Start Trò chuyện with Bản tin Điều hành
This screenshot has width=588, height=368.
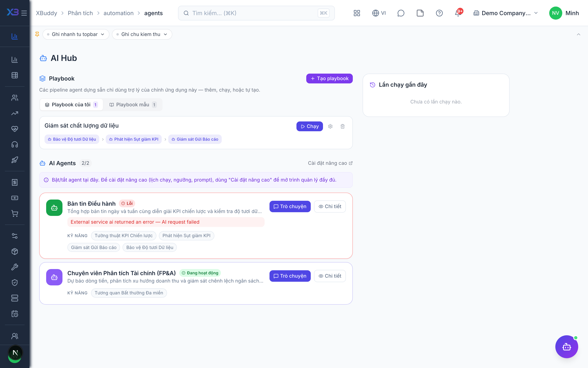pyautogui.click(x=290, y=206)
